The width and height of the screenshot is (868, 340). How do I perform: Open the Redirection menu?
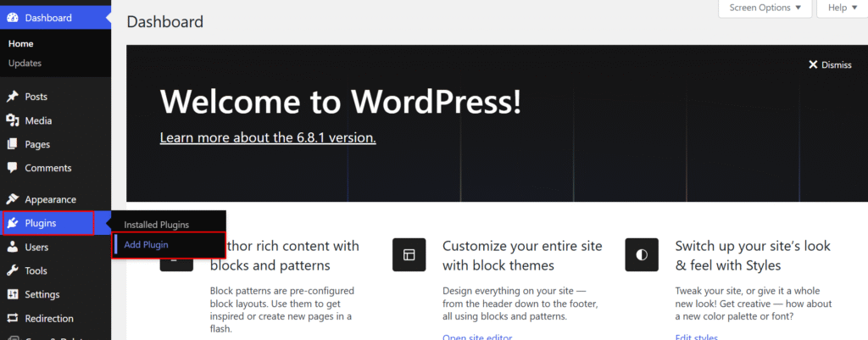click(55, 319)
